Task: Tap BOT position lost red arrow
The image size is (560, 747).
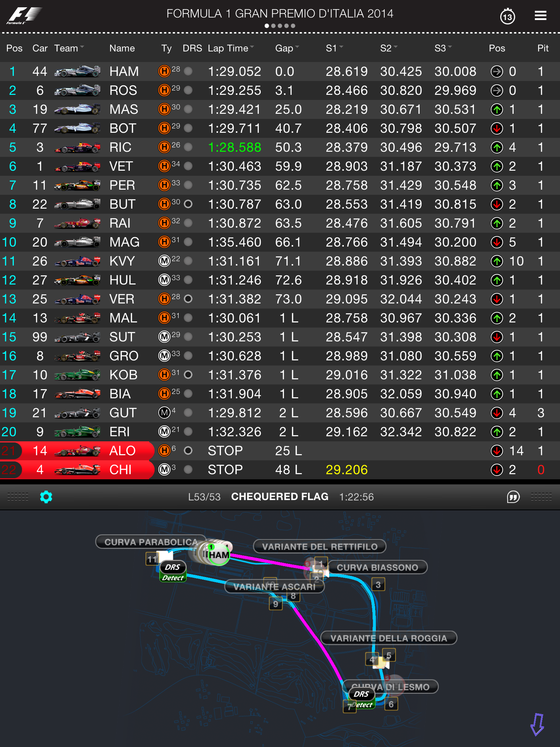Action: [x=497, y=128]
